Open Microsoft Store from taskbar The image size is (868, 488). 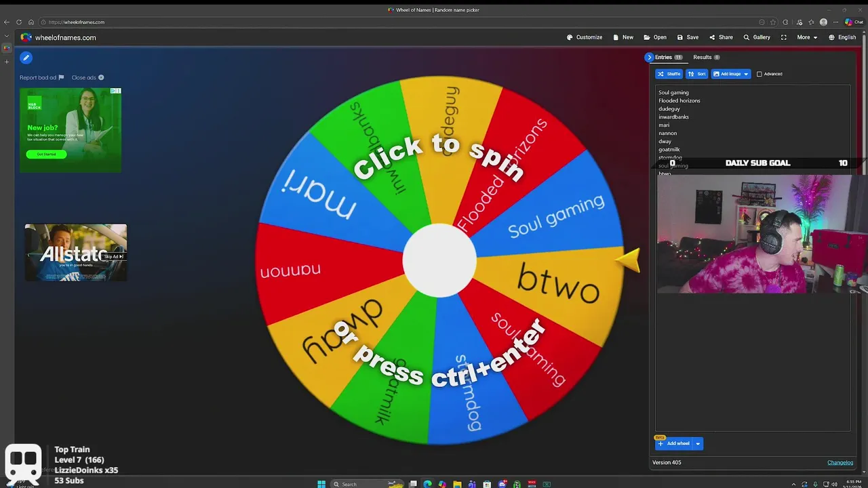point(487,484)
